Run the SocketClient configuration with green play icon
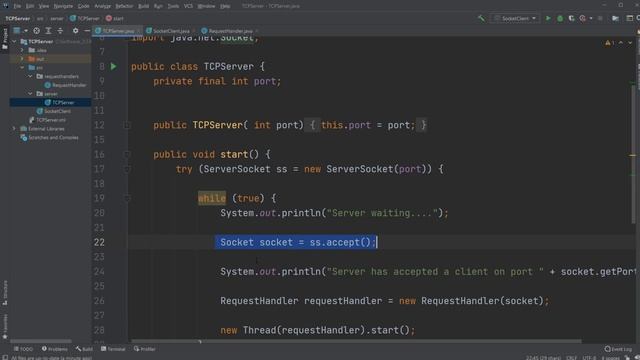 coord(548,18)
